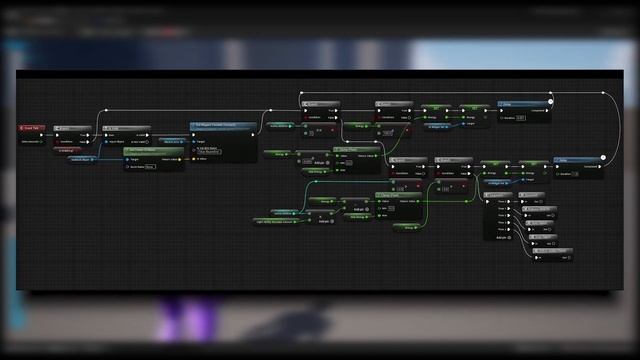Edit the name field on the green function node
The image size is (640, 360).
coord(150,167)
